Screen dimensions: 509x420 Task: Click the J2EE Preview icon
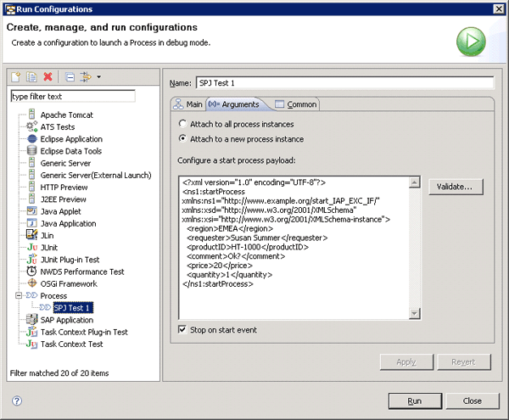(x=32, y=199)
